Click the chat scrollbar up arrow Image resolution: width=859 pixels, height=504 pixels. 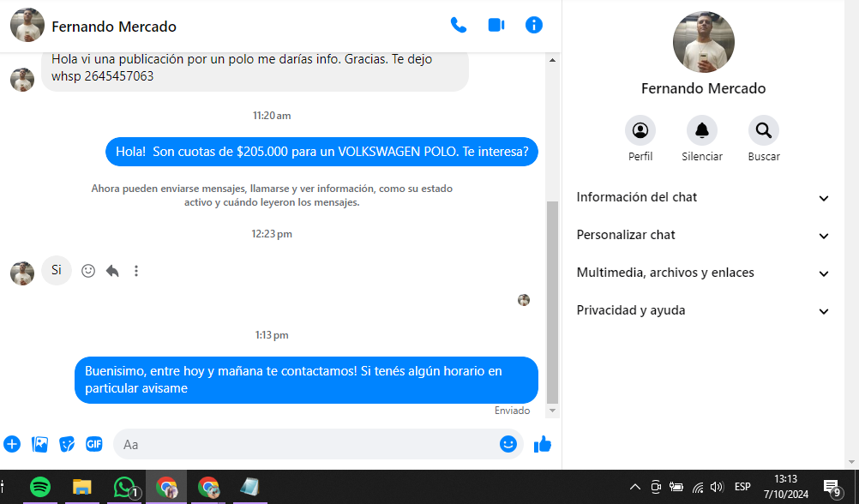[552, 60]
